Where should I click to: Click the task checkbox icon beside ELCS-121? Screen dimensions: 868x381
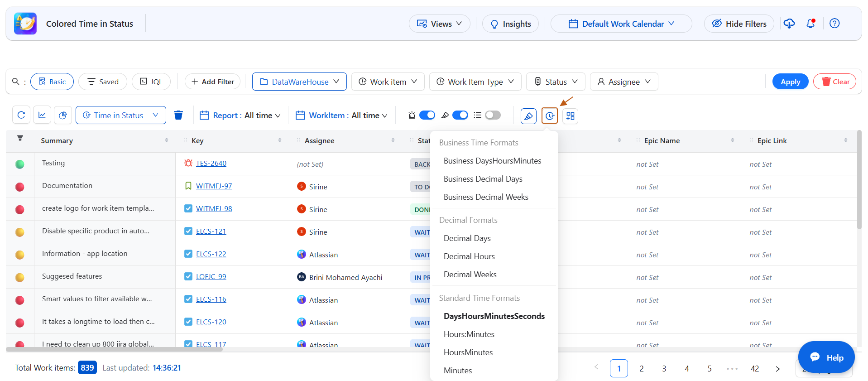pyautogui.click(x=188, y=231)
